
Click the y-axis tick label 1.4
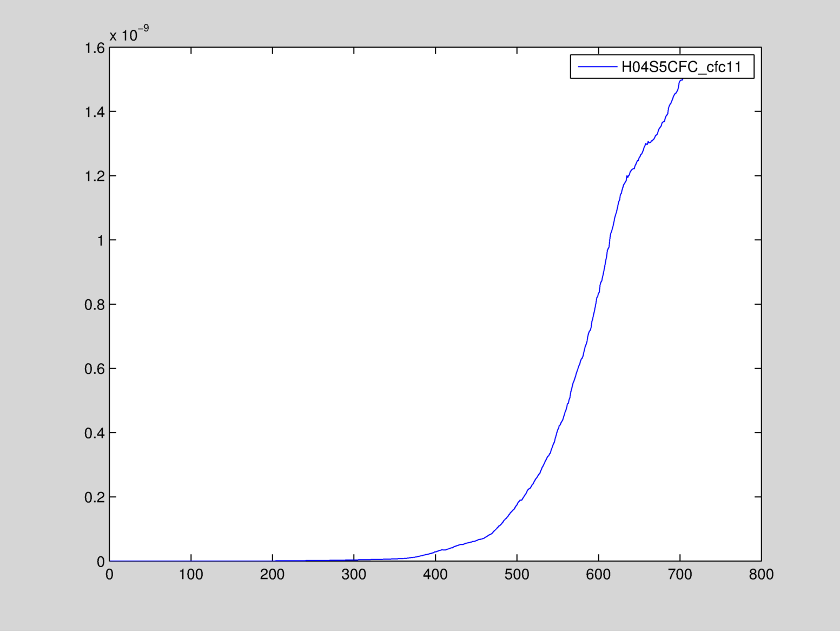click(x=94, y=112)
